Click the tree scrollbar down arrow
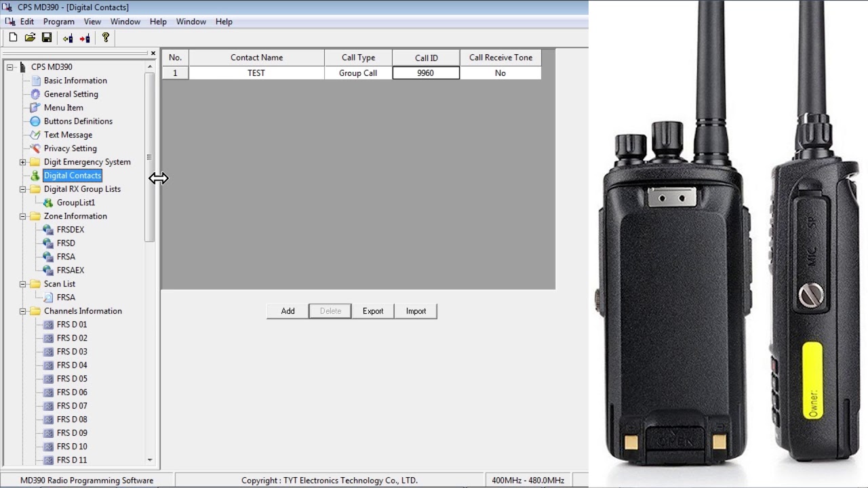 (150, 460)
